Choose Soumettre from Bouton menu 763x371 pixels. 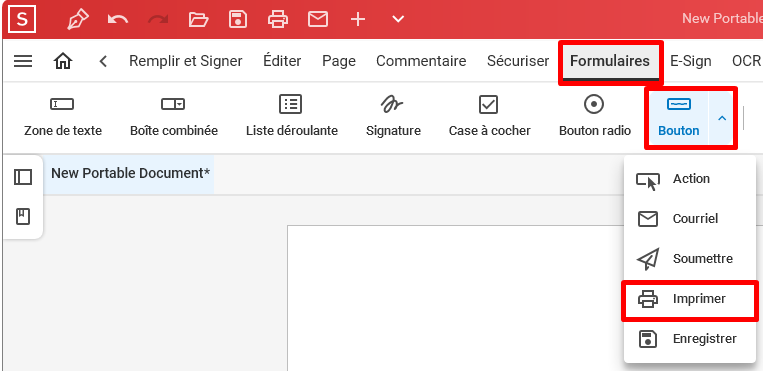coord(690,259)
